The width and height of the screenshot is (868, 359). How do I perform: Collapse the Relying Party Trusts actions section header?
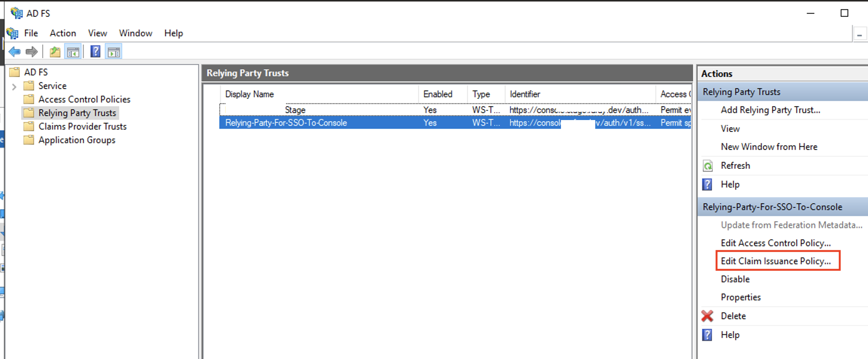(783, 92)
